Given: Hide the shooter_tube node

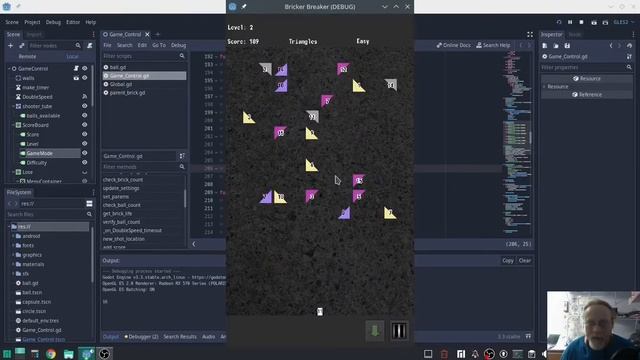Looking at the screenshot, I should click(84, 106).
